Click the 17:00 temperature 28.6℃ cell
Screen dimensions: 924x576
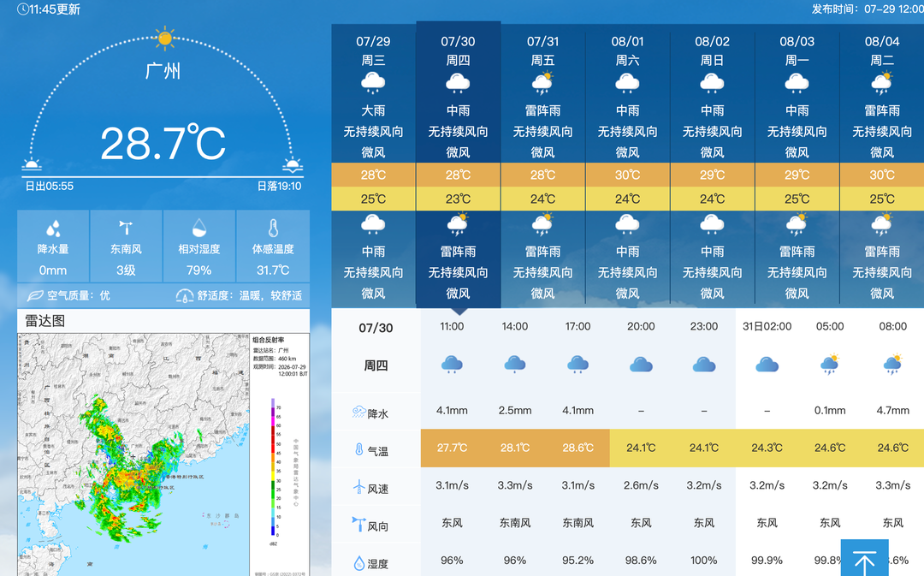click(x=577, y=448)
